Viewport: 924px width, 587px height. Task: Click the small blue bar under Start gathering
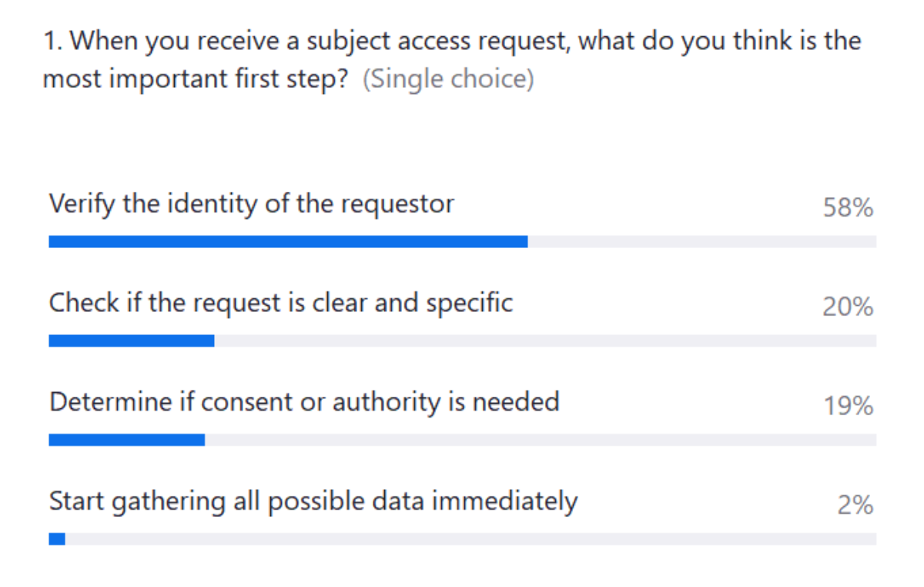coord(57,539)
